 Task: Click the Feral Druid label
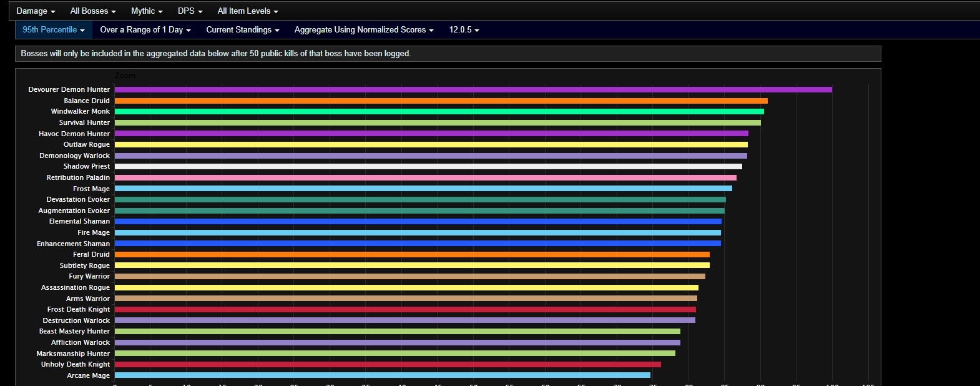(x=91, y=254)
